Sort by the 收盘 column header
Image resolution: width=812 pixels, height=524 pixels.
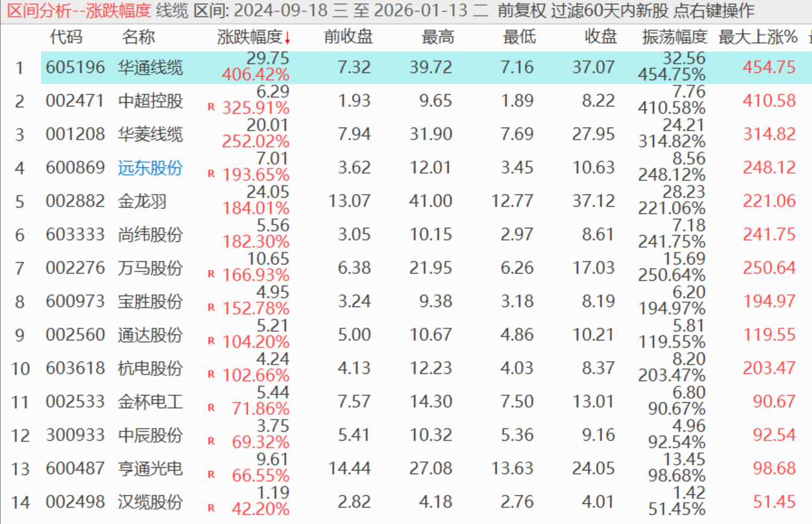pos(601,38)
